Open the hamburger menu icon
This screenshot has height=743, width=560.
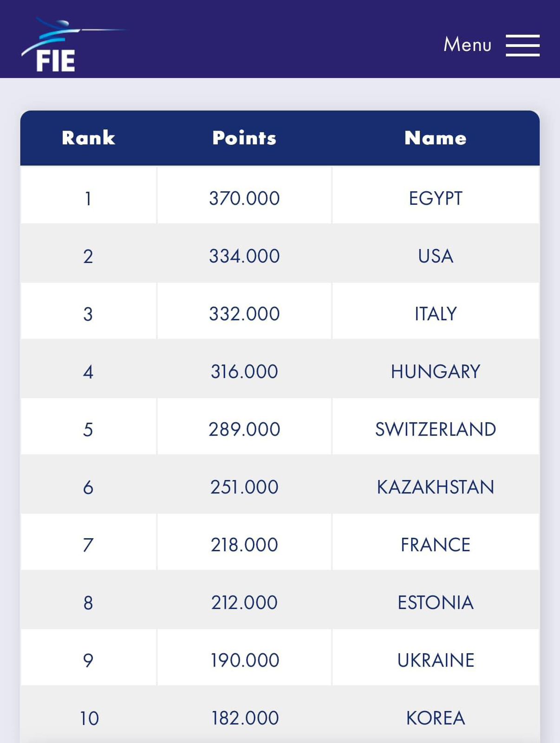tap(522, 45)
